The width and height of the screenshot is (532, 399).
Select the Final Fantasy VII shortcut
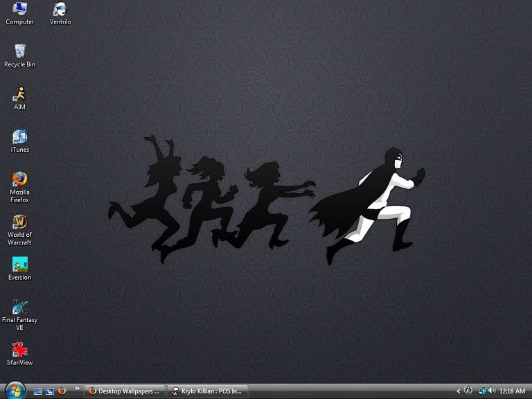19,315
